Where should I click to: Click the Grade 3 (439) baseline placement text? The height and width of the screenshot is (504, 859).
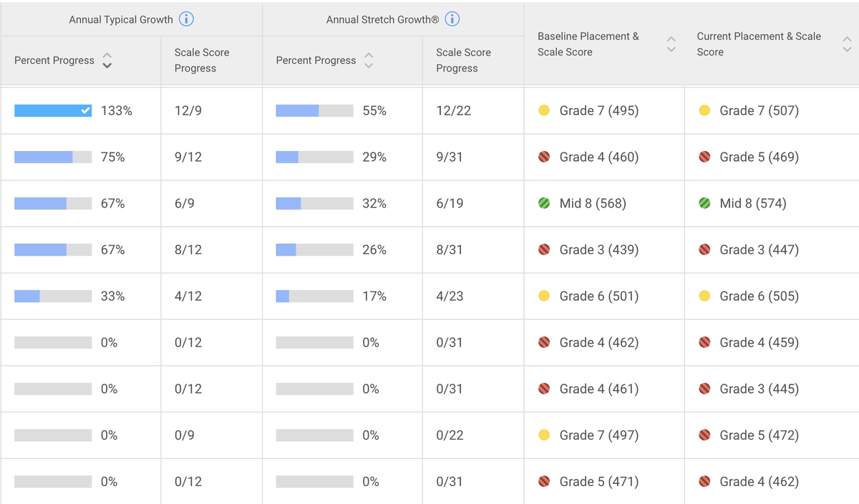599,250
